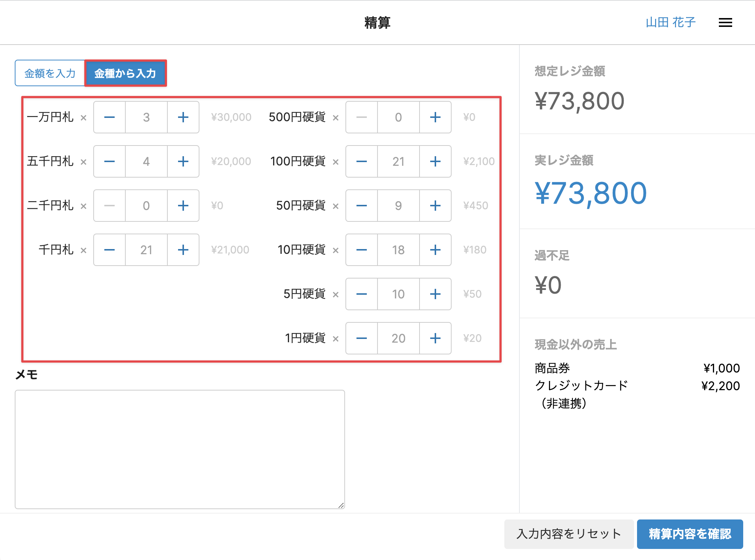Focus the 100円硬貨 quantity field
Screen dimensions: 755x560
coord(398,161)
